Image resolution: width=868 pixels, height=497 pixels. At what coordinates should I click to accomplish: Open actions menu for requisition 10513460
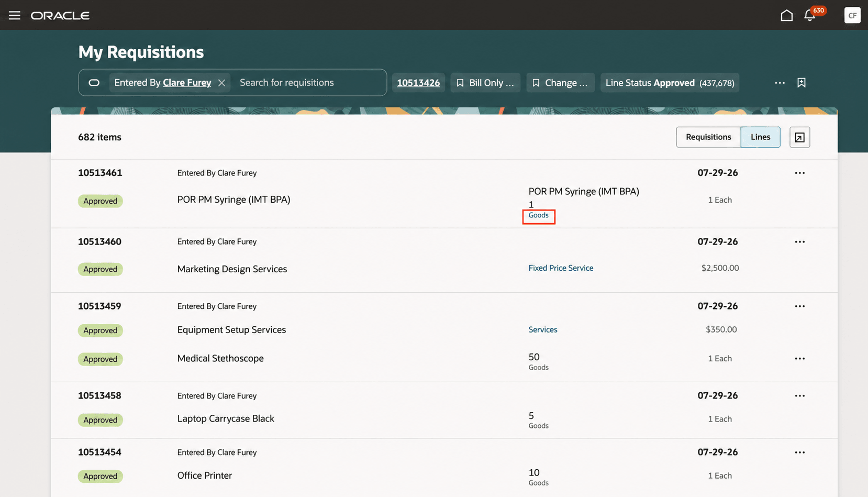point(799,242)
